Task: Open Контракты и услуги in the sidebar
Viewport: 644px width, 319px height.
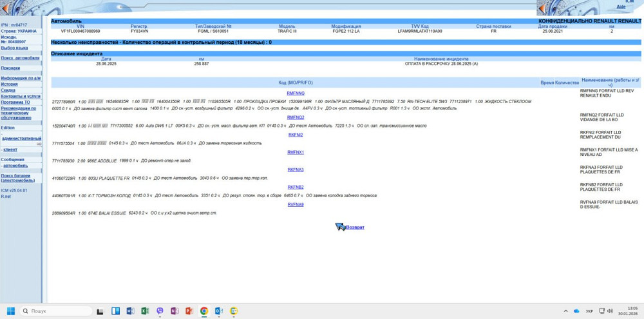Action: [21, 96]
